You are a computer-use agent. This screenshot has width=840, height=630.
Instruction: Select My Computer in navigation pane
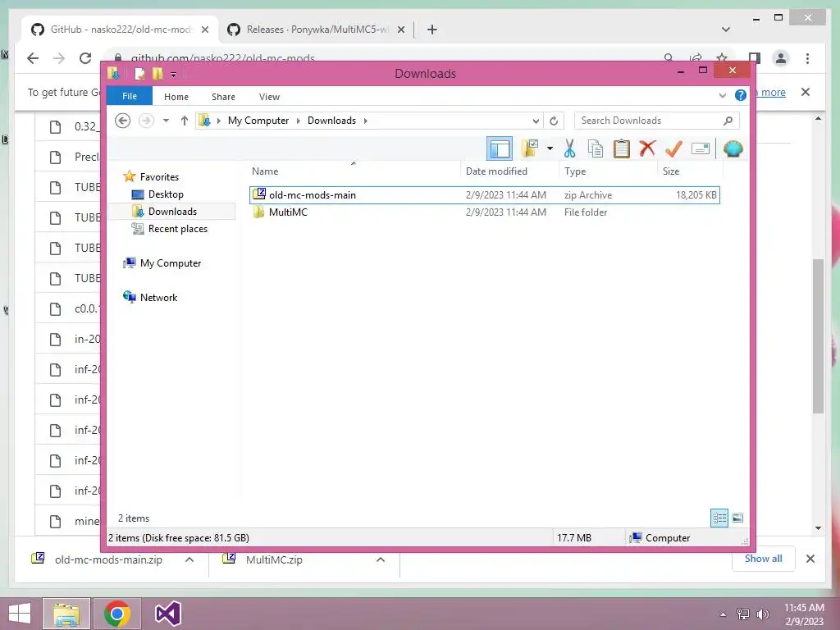[x=171, y=263]
